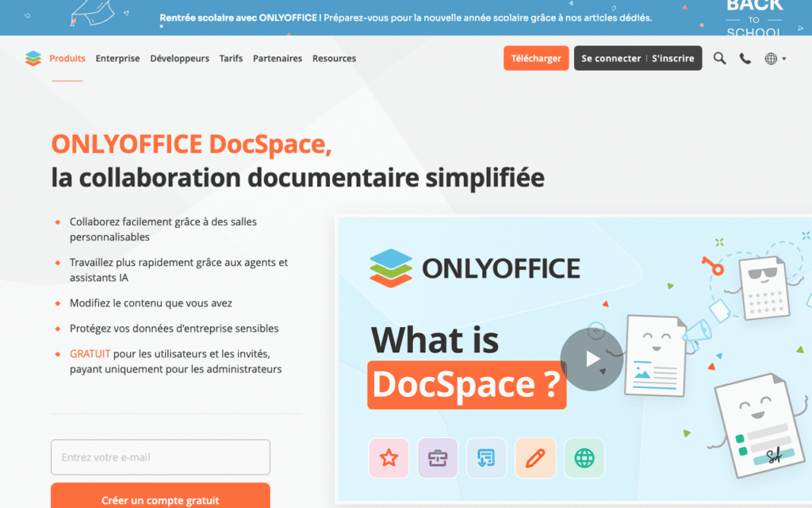Click the Télécharger button
This screenshot has height=508, width=812.
pyautogui.click(x=536, y=58)
